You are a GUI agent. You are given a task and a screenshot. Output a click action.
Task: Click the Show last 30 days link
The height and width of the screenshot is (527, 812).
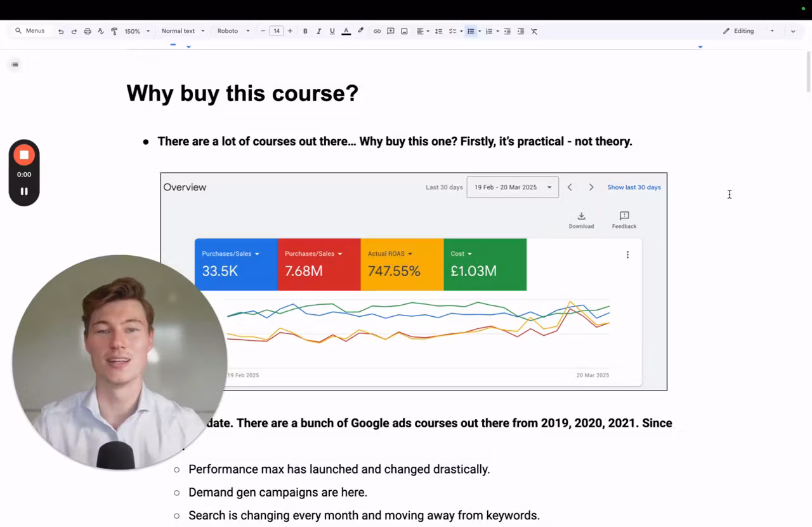click(x=634, y=187)
